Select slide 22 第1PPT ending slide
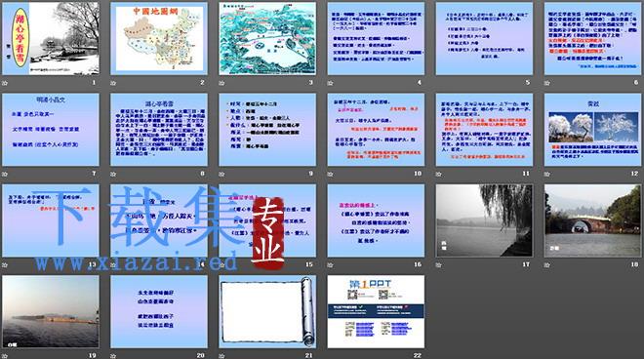 [376, 312]
